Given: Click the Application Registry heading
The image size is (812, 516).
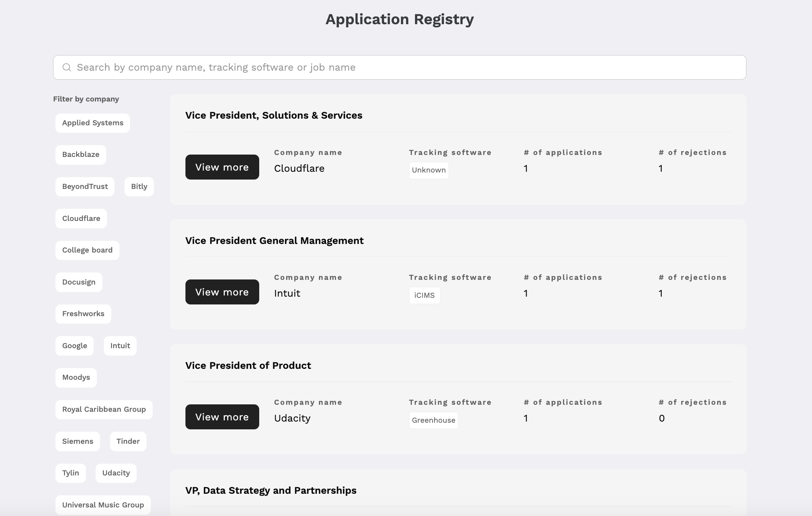Looking at the screenshot, I should tap(400, 19).
